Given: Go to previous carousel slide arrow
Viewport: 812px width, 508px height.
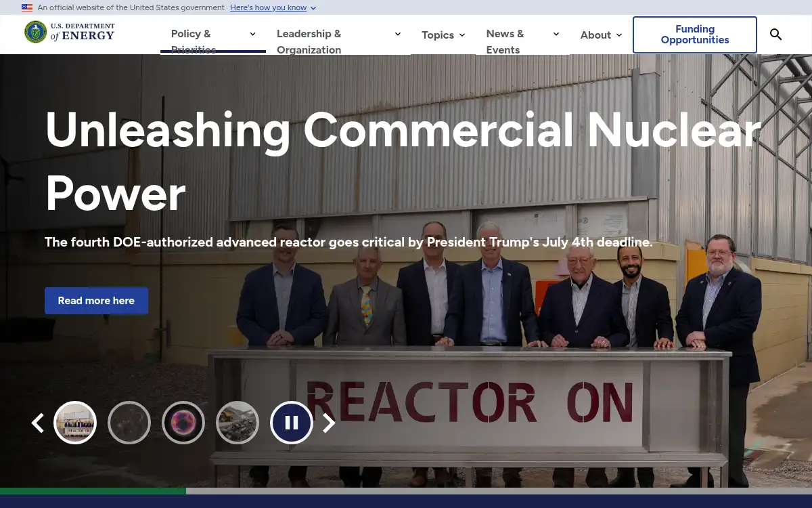Looking at the screenshot, I should coord(38,423).
